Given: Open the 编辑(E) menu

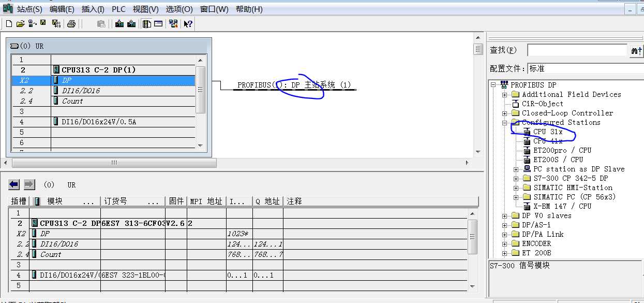Looking at the screenshot, I should (62, 9).
